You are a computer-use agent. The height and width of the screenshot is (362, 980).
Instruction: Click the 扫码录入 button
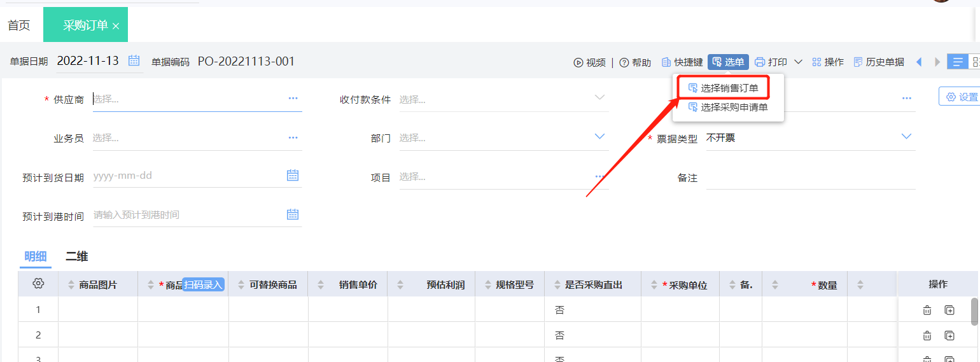coord(204,284)
